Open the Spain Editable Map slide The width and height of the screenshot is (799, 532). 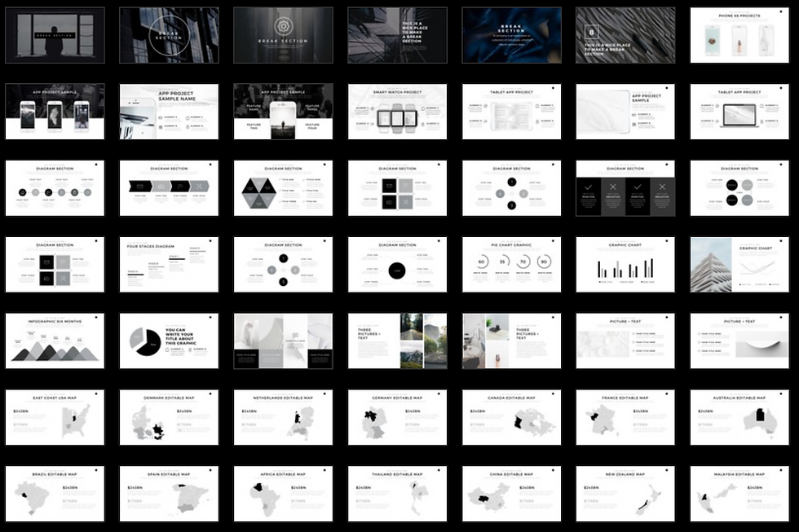(170, 494)
